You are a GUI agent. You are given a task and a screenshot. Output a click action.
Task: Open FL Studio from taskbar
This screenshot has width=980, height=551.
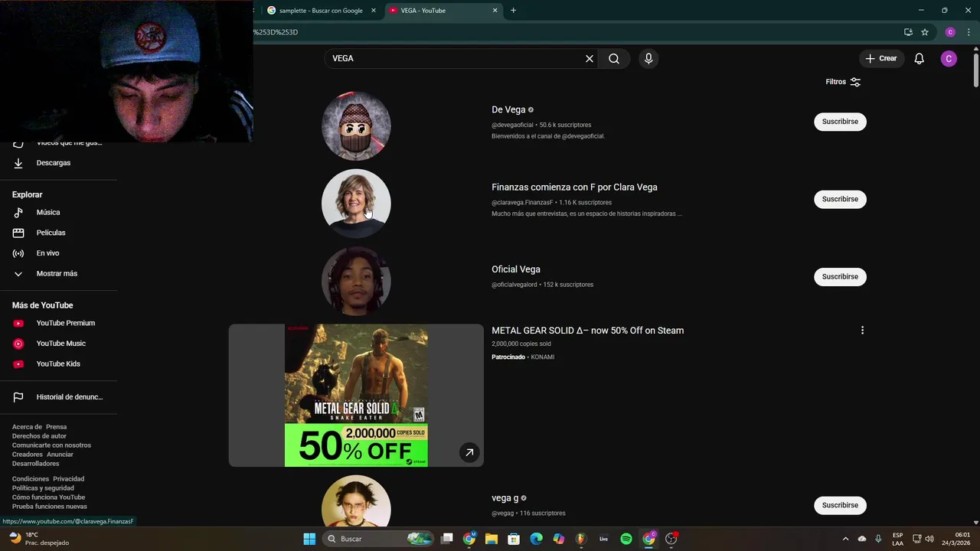[581, 539]
